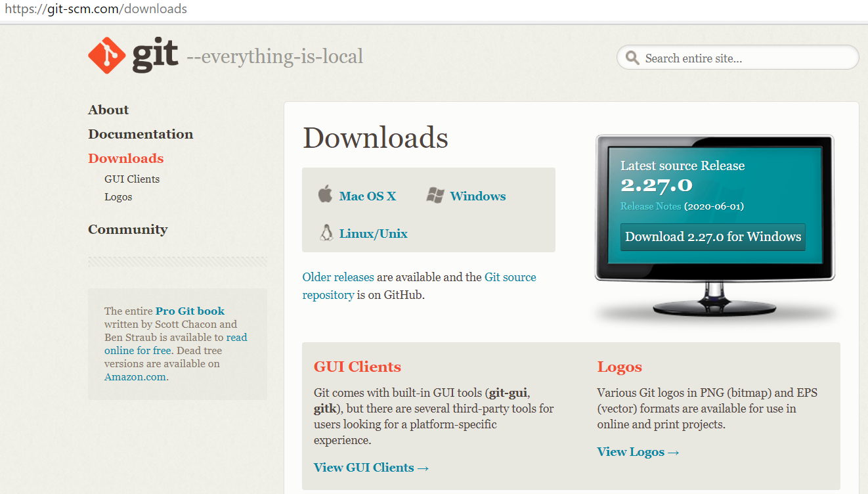Follow the View GUI Clients arrow link

371,467
